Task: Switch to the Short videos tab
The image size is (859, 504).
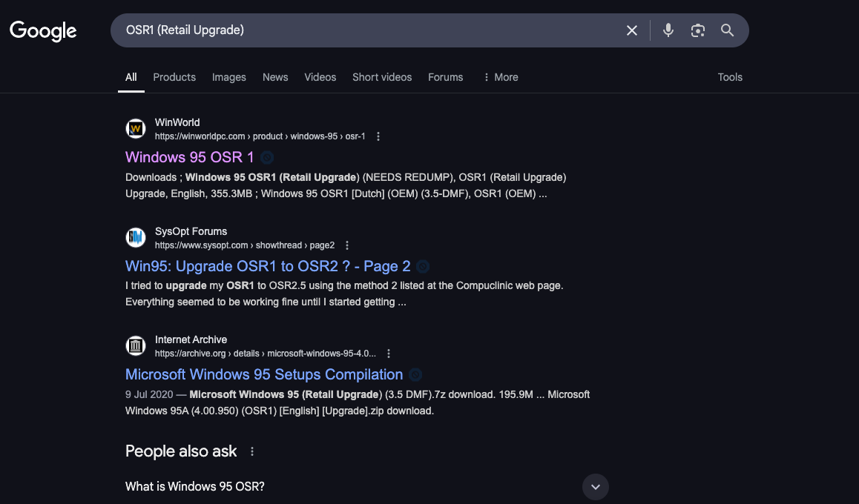Action: pos(382,77)
